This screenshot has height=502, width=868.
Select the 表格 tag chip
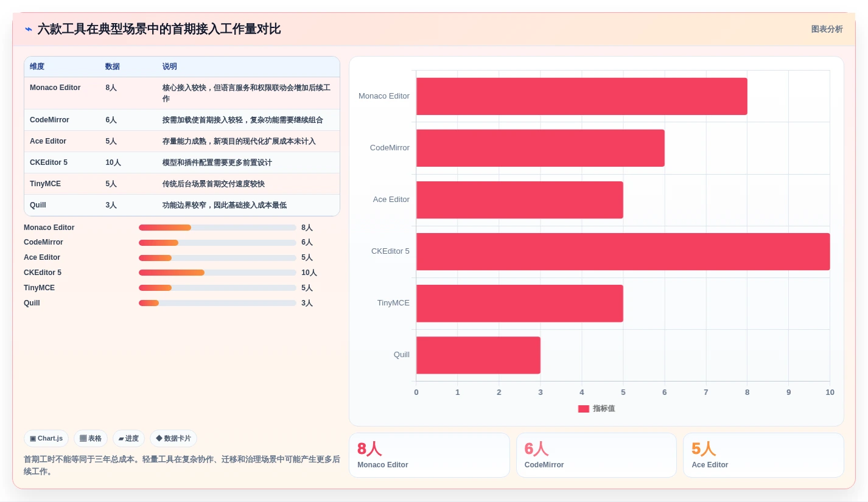(x=91, y=438)
